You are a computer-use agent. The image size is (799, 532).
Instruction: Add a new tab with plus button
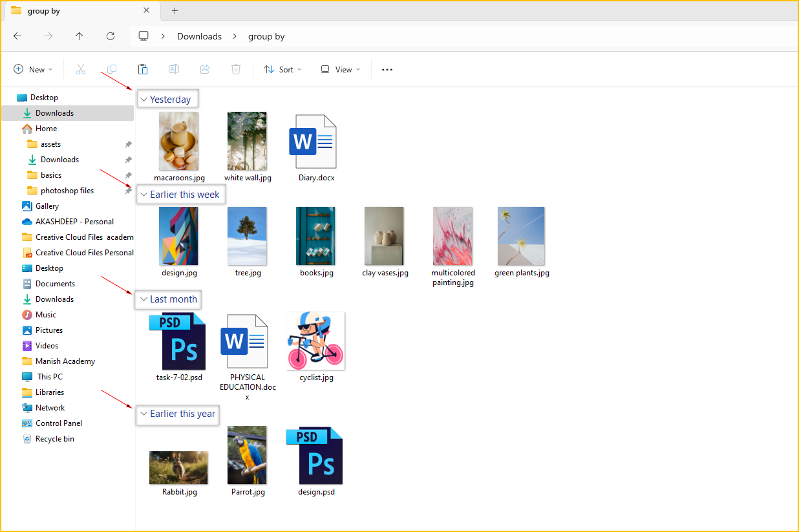(175, 10)
